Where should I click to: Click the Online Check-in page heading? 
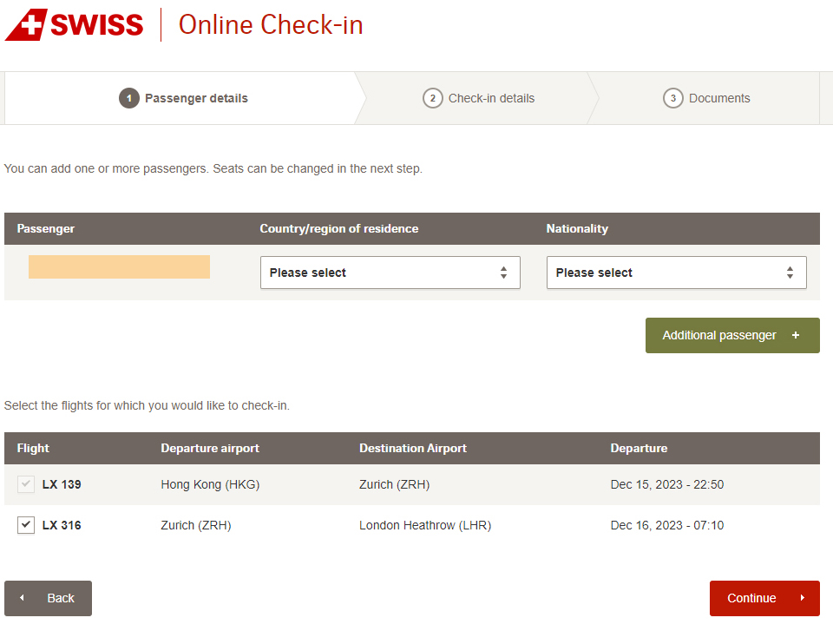pyautogui.click(x=271, y=25)
